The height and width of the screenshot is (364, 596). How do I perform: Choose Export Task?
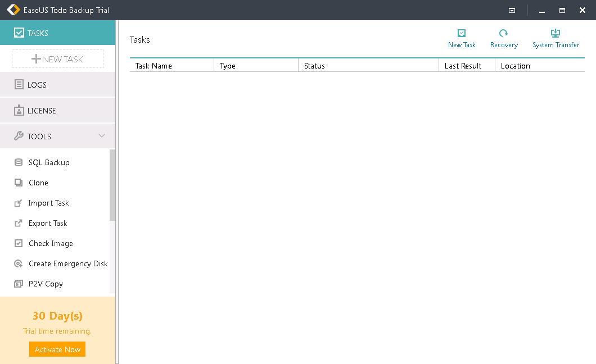tap(48, 223)
